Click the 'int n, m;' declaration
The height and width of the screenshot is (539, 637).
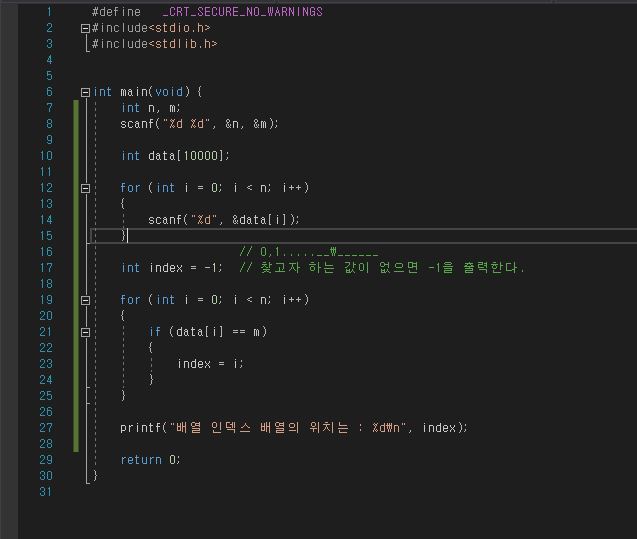coord(150,108)
